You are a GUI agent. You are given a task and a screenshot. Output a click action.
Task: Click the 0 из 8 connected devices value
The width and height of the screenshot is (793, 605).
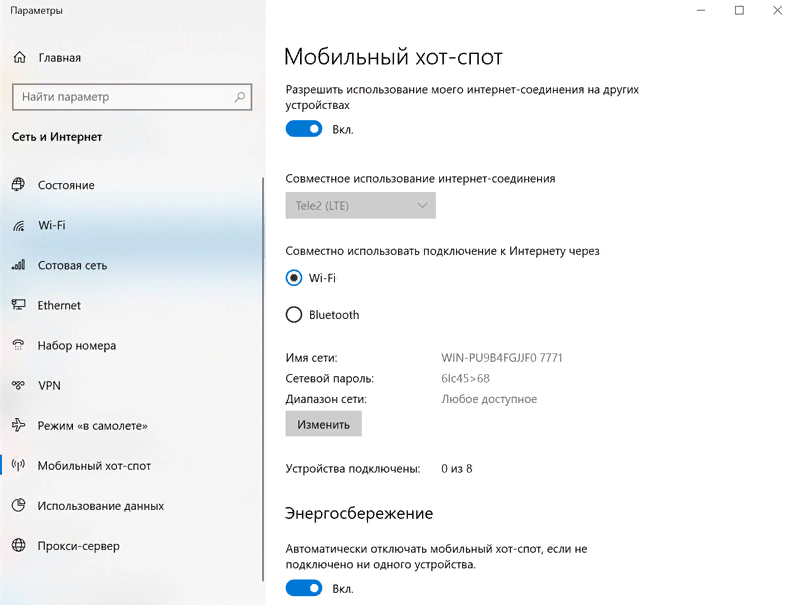(457, 468)
